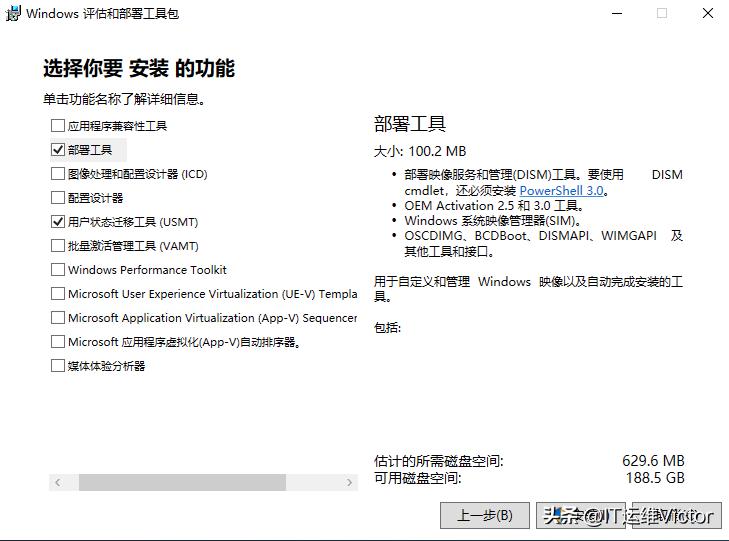Screen dimensions: 729x541
Task: Click the 大小: 100.2 MB size text
Action: point(420,151)
